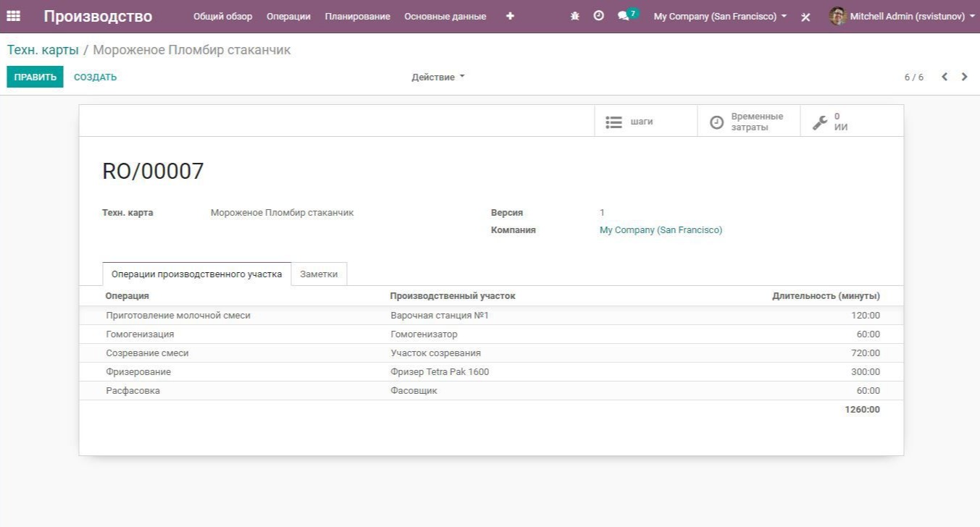Open the Операции menu
Image resolution: width=980 pixels, height=527 pixels.
[288, 16]
